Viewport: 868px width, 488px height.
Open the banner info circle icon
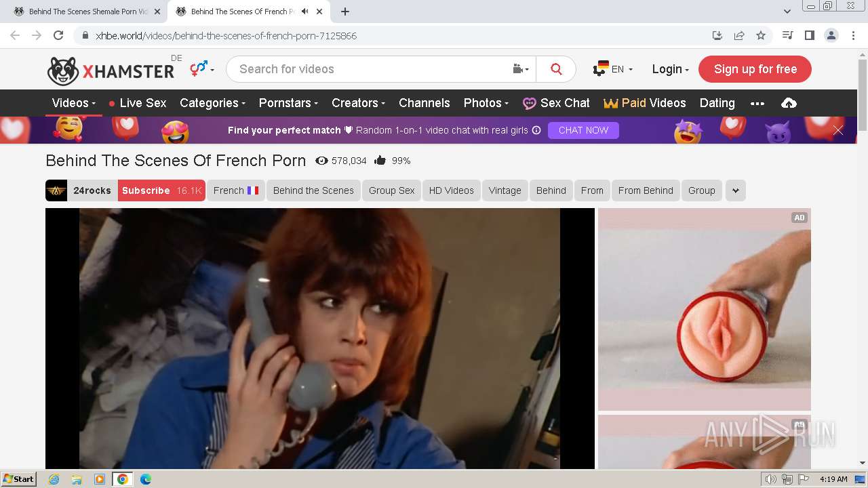click(x=536, y=130)
